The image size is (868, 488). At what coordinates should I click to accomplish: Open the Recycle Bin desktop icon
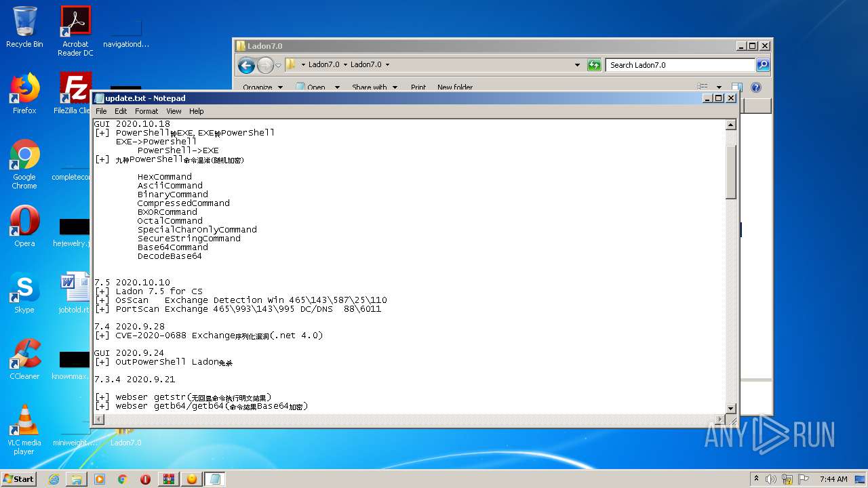[24, 27]
